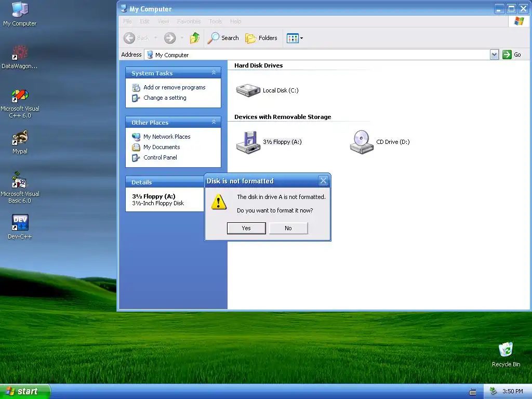Open the View menu
The width and height of the screenshot is (532, 399).
[163, 21]
